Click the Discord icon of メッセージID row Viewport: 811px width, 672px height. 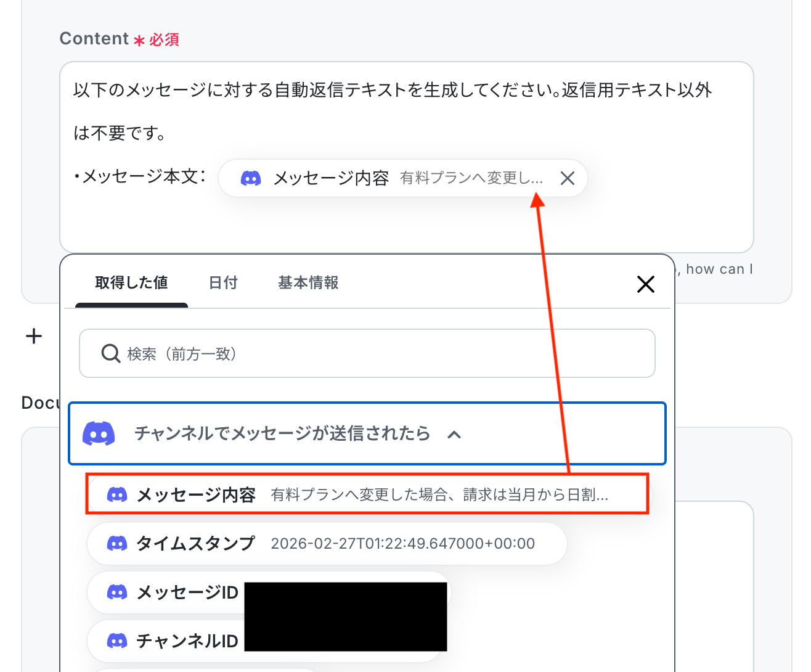coord(117,592)
